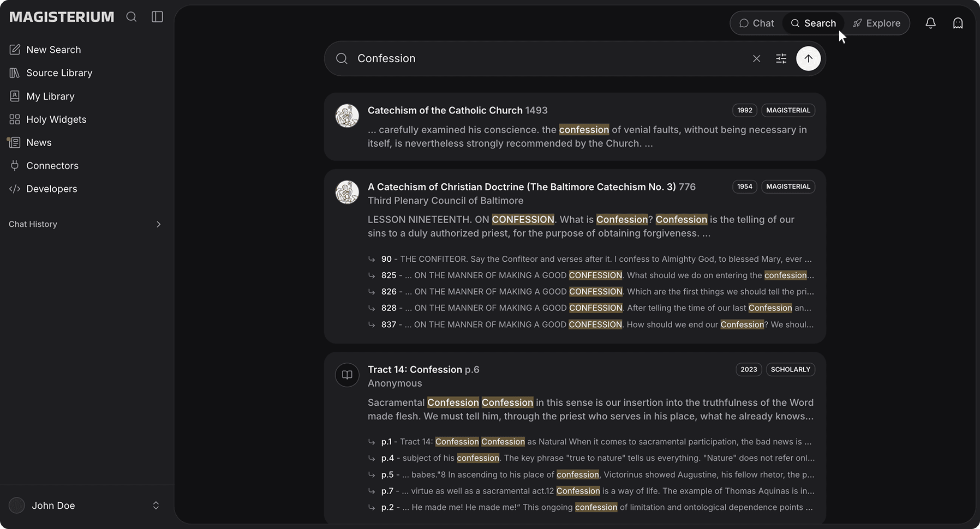This screenshot has width=980, height=529.
Task: Open sub-result 837 about ending Confession
Action: [x=590, y=324]
